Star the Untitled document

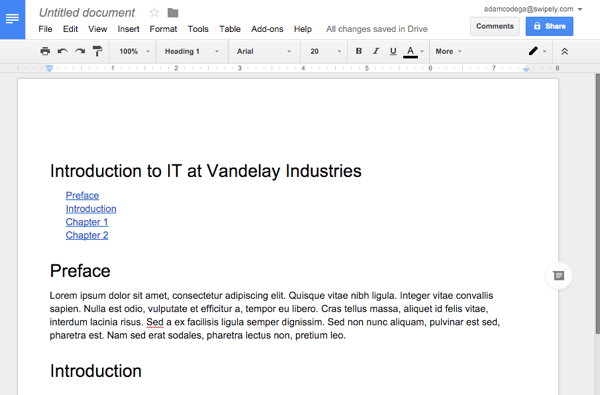pos(154,13)
